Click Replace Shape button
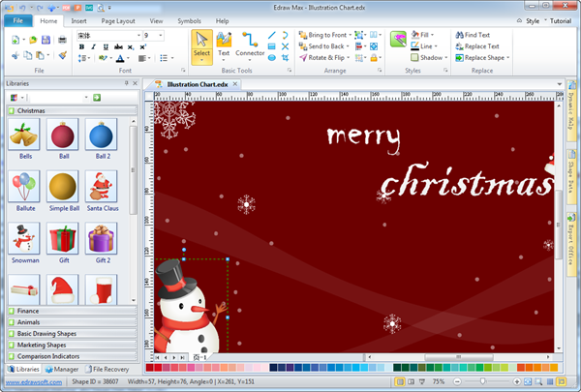 [x=482, y=58]
